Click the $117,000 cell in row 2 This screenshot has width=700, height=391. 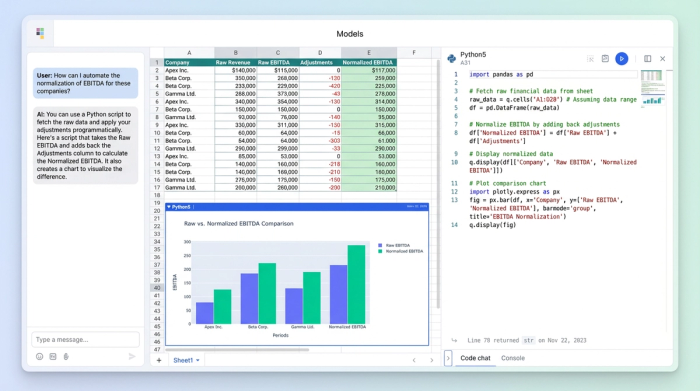coord(369,71)
